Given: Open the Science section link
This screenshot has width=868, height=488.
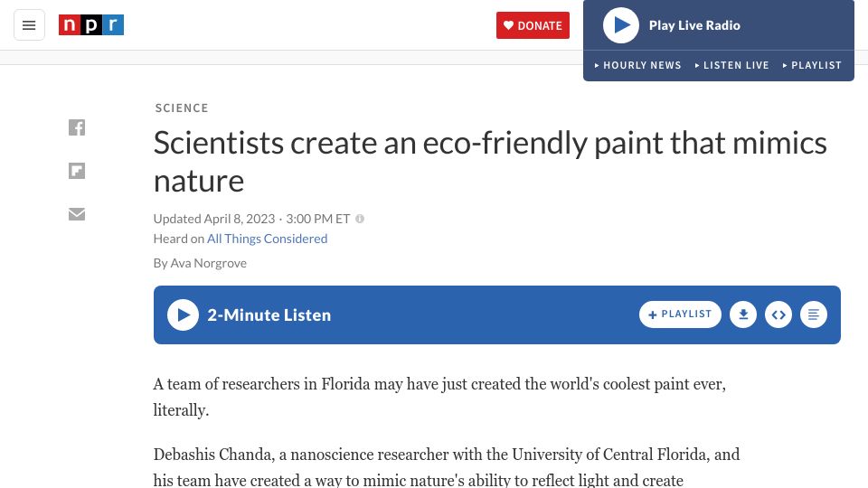Looking at the screenshot, I should [182, 108].
